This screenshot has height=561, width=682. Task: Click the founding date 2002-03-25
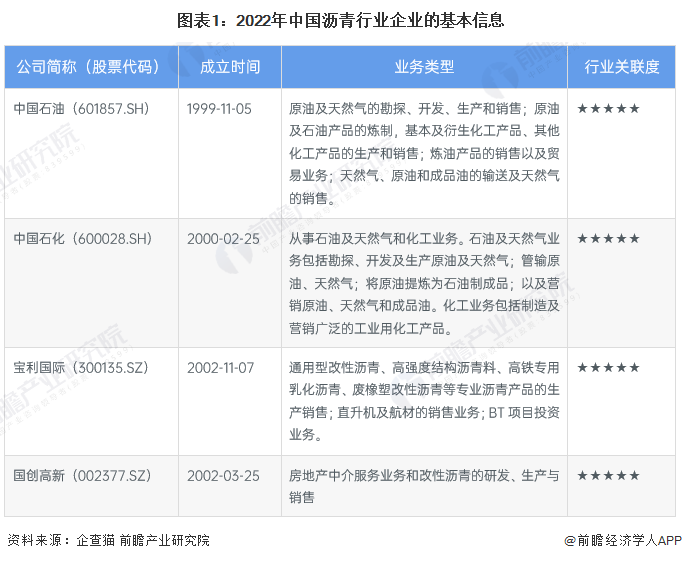click(x=223, y=476)
